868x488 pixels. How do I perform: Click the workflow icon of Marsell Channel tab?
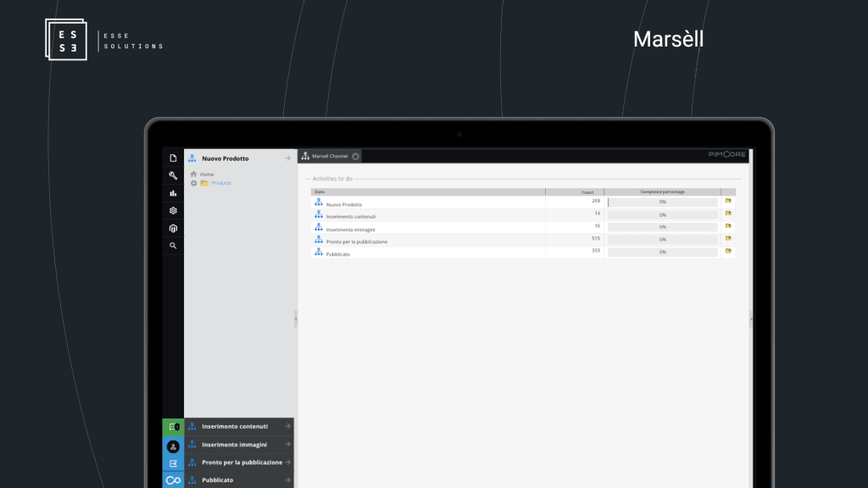(x=305, y=156)
